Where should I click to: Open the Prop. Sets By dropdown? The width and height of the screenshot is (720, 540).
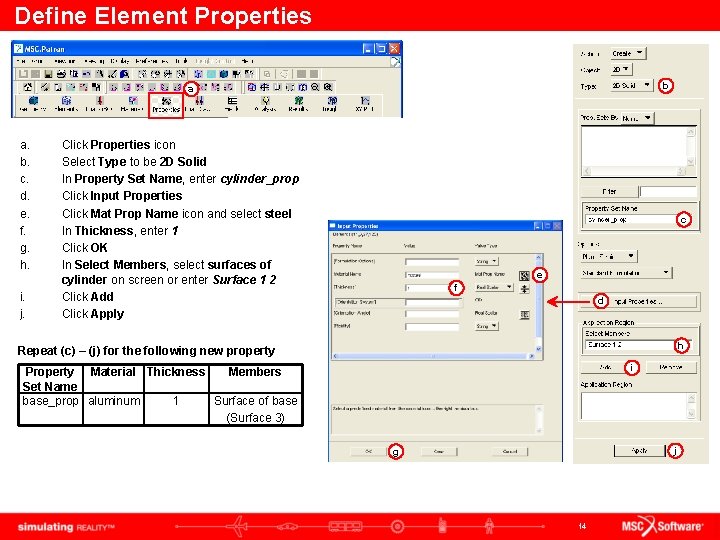pos(637,118)
